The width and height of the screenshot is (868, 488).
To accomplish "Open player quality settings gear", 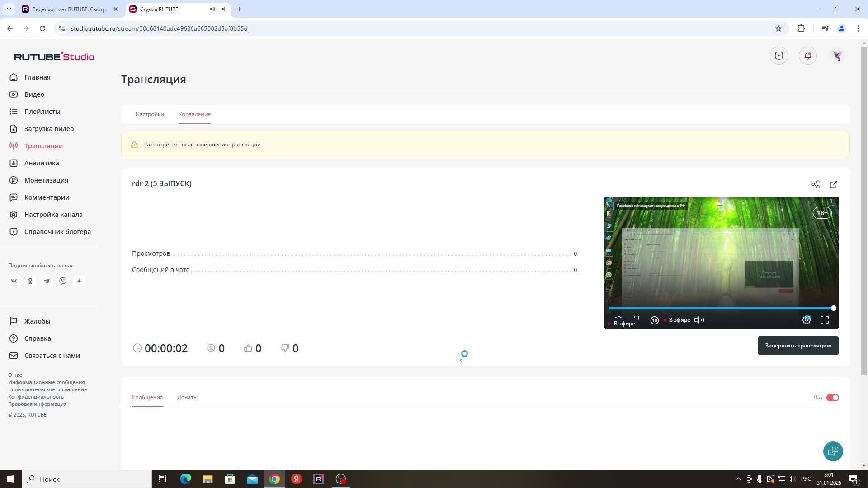I will (806, 320).
